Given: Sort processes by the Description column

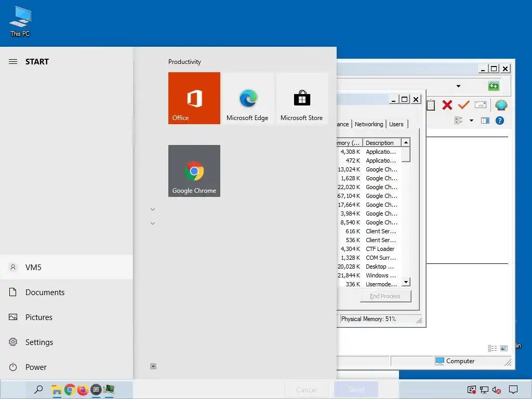Looking at the screenshot, I should [382, 143].
